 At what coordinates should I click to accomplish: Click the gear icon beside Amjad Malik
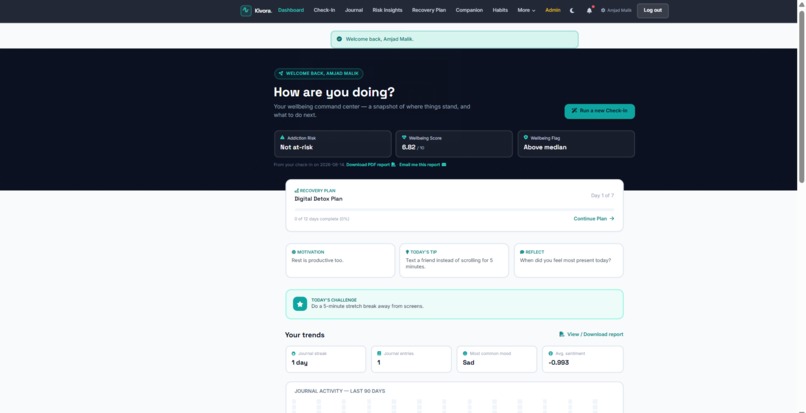click(603, 10)
